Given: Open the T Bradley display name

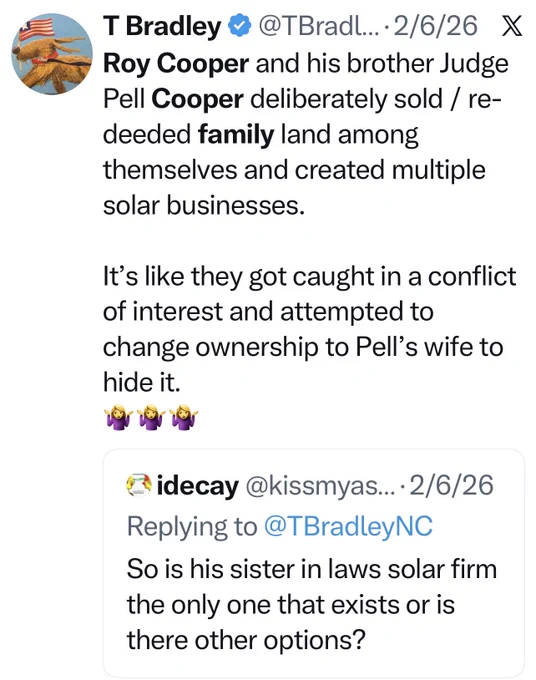Looking at the screenshot, I should 162,26.
